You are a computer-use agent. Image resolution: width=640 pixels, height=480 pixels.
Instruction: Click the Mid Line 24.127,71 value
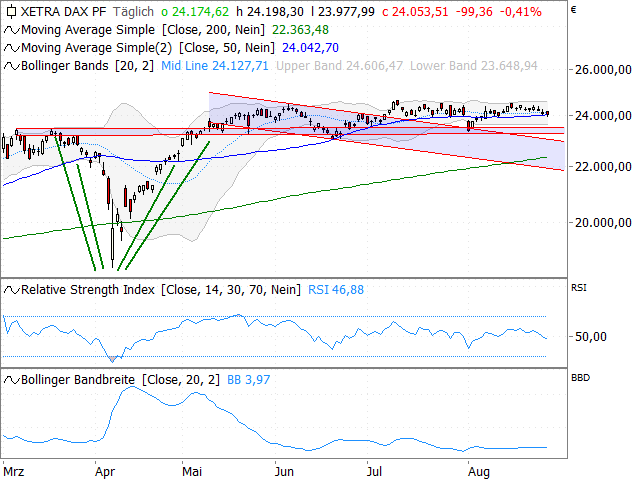[x=215, y=66]
